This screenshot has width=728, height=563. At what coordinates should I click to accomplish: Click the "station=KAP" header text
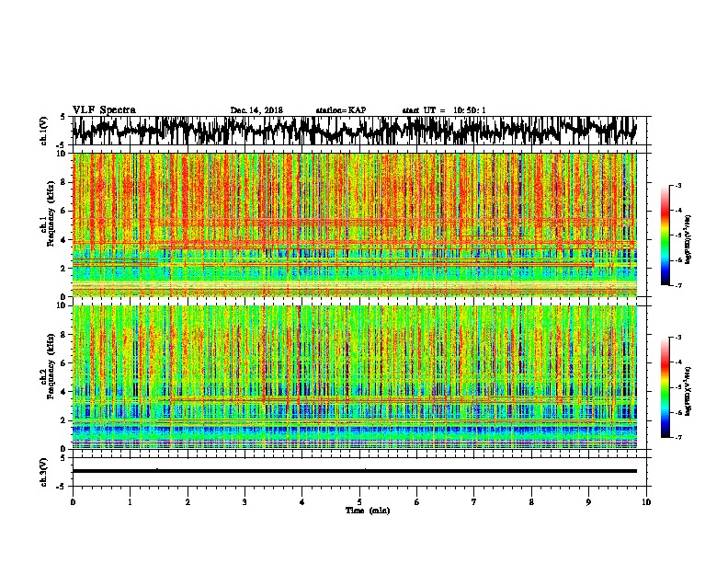coord(341,110)
